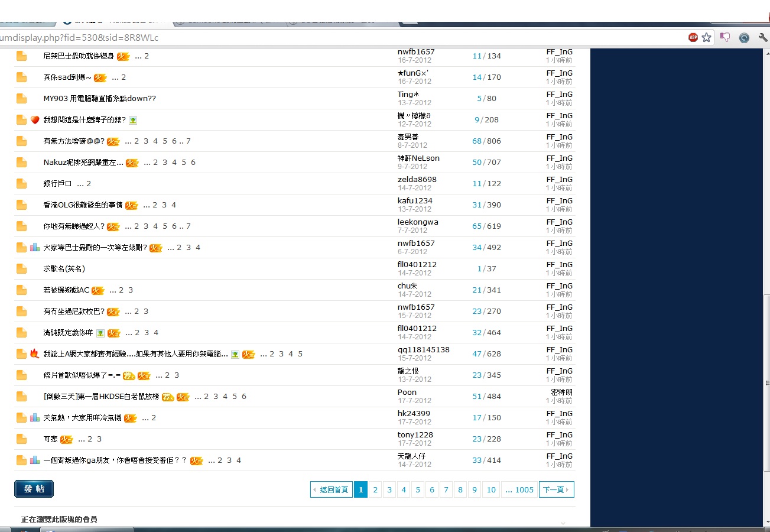The height and width of the screenshot is (532, 770).
Task: Click the image attachment icon on 清純既定義 thread
Action: pyautogui.click(x=100, y=333)
